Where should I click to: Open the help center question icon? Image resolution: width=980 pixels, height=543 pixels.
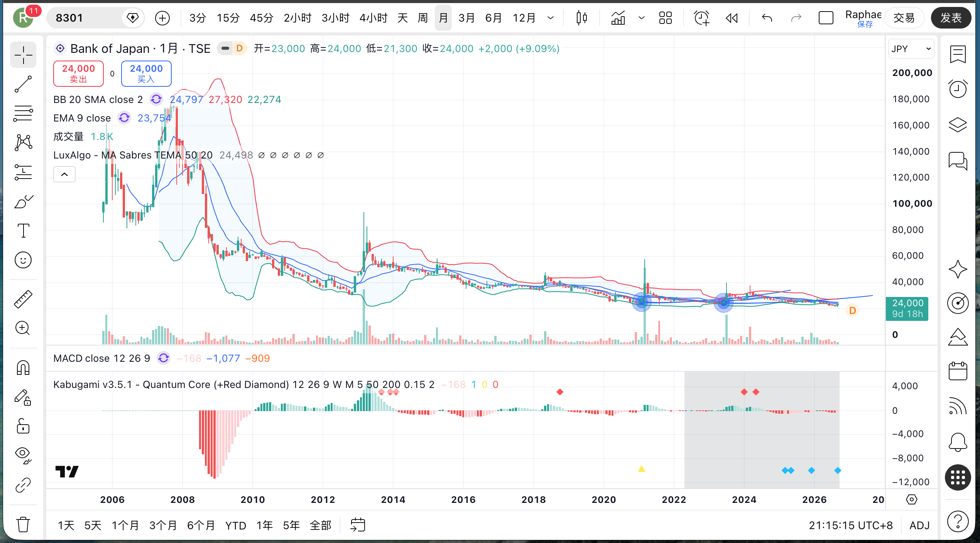(958, 521)
